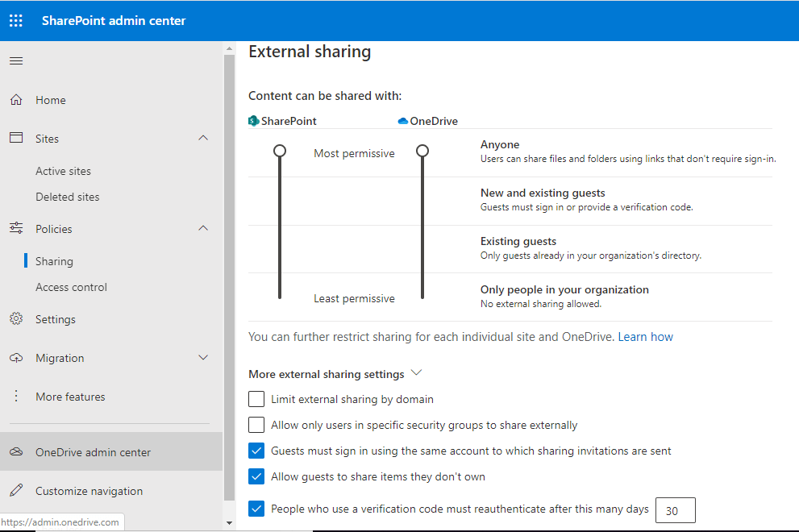Click New and existing guests heading
Image resolution: width=799 pixels, height=532 pixels.
point(543,193)
